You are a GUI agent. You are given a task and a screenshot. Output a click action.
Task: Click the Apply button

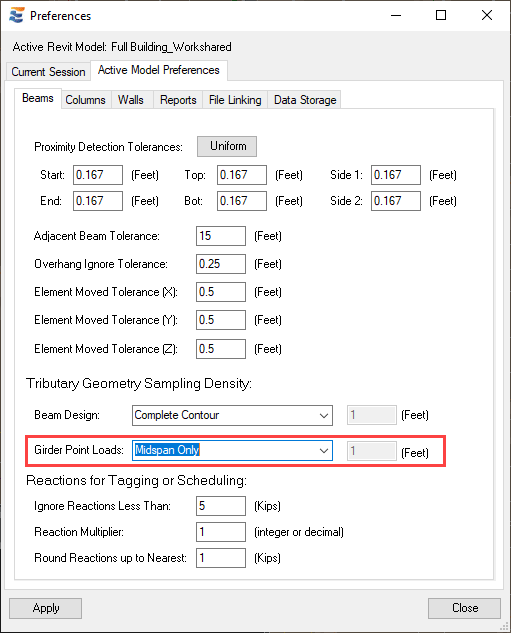[46, 608]
